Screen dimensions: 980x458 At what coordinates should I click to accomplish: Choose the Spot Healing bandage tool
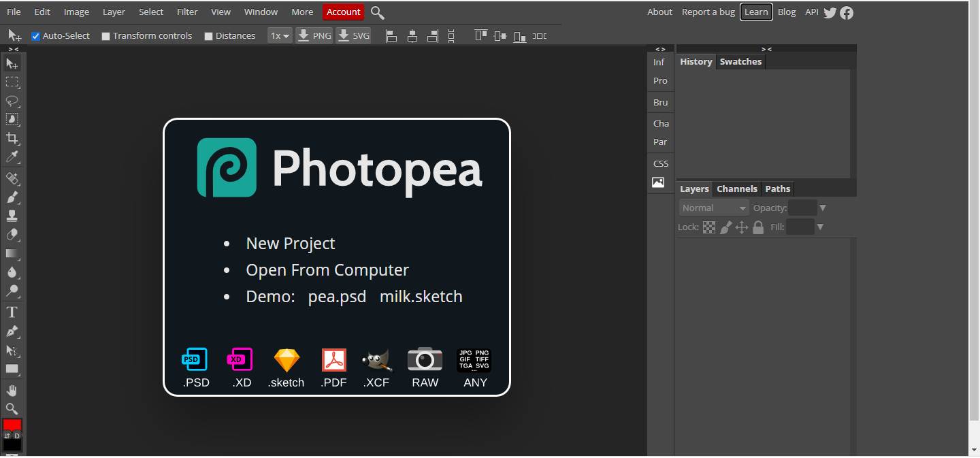tap(12, 179)
